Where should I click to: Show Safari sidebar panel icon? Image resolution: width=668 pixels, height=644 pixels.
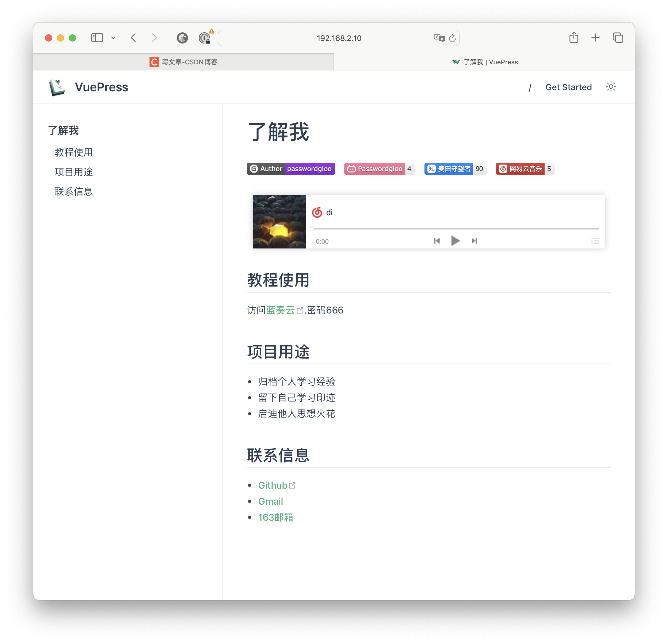(97, 38)
